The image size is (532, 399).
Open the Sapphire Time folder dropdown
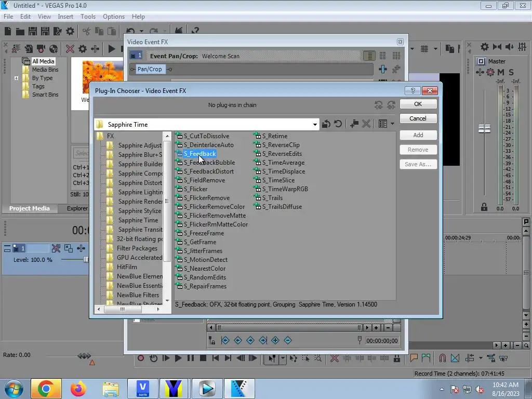[x=315, y=125]
